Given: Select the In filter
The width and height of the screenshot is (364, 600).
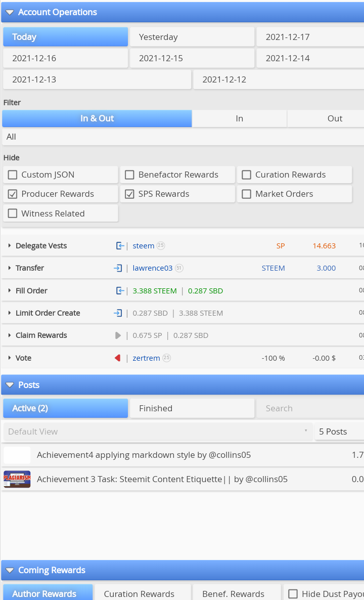Looking at the screenshot, I should click(239, 118).
